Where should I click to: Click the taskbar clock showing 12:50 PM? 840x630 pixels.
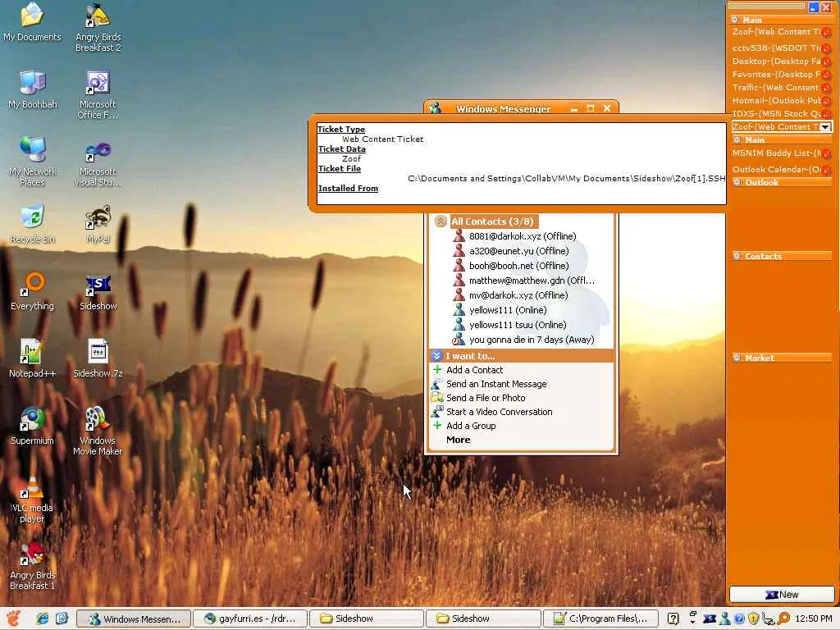pyautogui.click(x=813, y=619)
